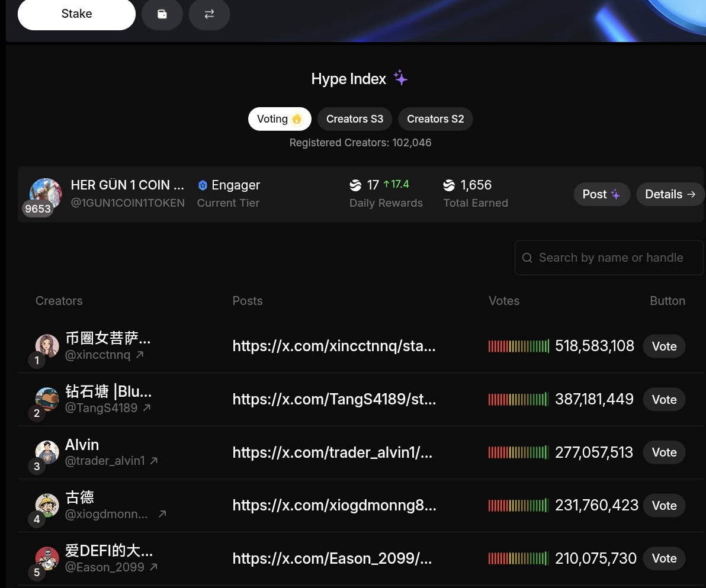This screenshot has width=706, height=588.
Task: Click the swap arrows icon in the toolbar
Action: [209, 14]
